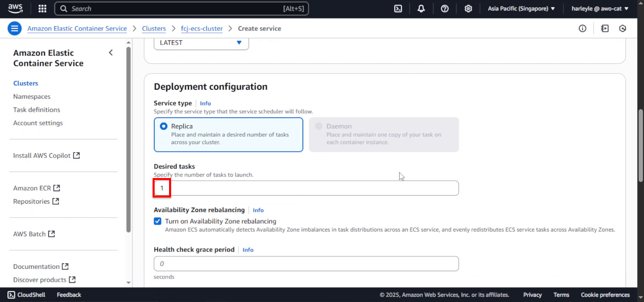Launch CloudShell from the top bar icon
Image resolution: width=644 pixels, height=302 pixels.
point(398,9)
